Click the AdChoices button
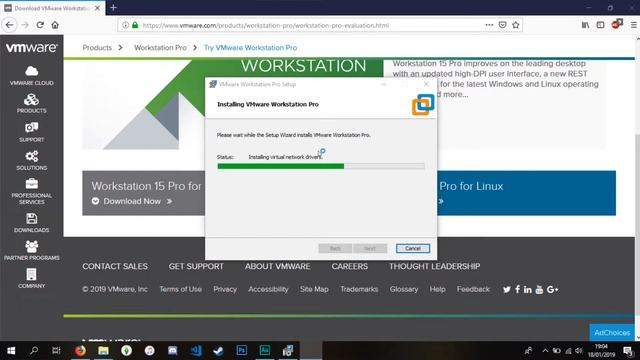Image resolution: width=640 pixels, height=360 pixels. [612, 333]
